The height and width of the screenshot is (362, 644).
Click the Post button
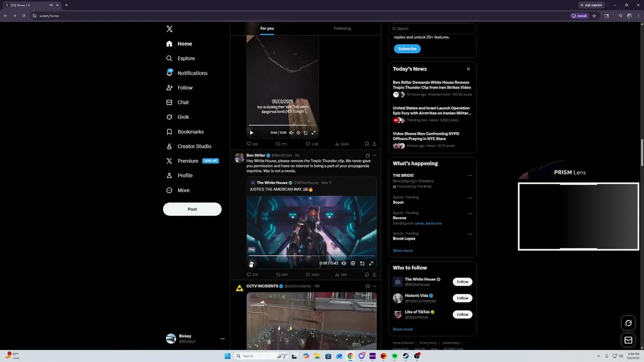192,209
